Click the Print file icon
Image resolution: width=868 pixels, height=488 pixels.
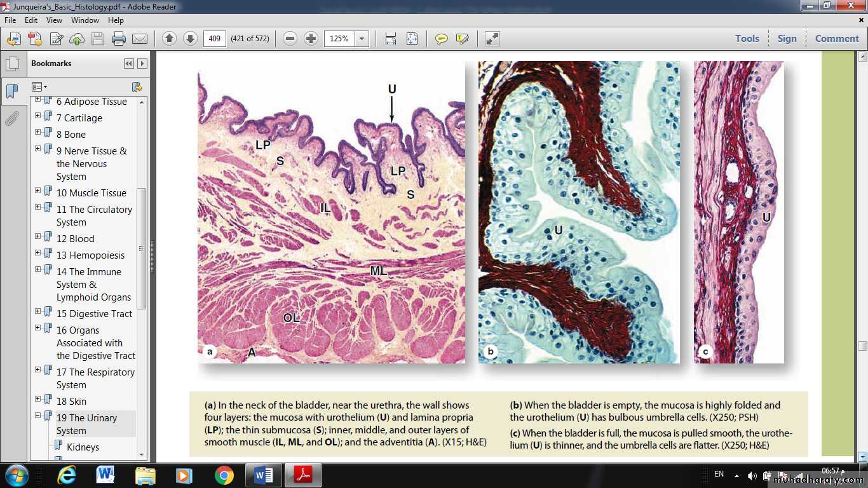119,39
